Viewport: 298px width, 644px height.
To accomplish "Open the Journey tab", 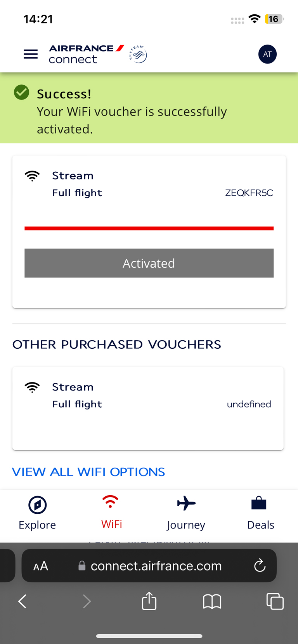I will [186, 513].
